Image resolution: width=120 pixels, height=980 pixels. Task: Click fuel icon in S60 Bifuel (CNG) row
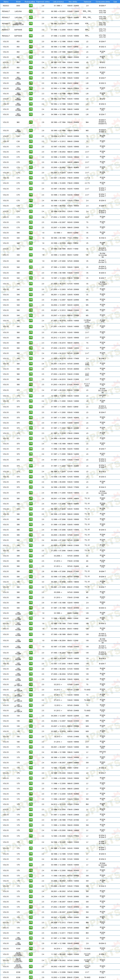point(31,326)
